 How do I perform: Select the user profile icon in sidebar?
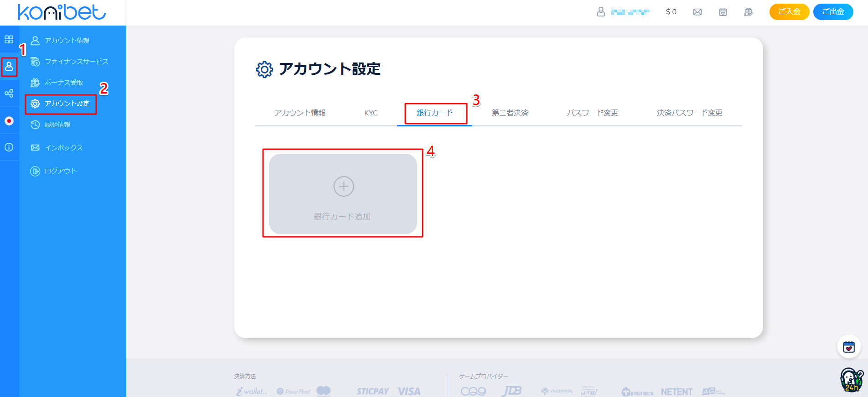pyautogui.click(x=9, y=67)
